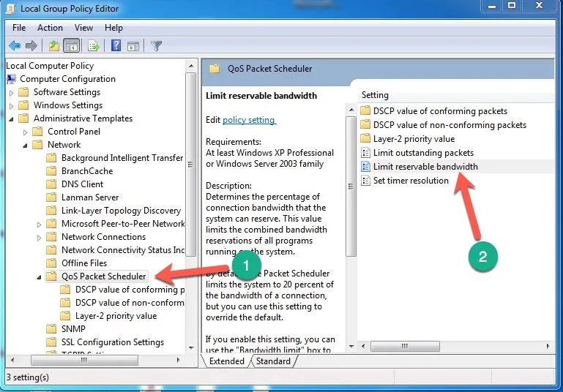This screenshot has height=392, width=563.
Task: Open the View menu
Action: [83, 28]
